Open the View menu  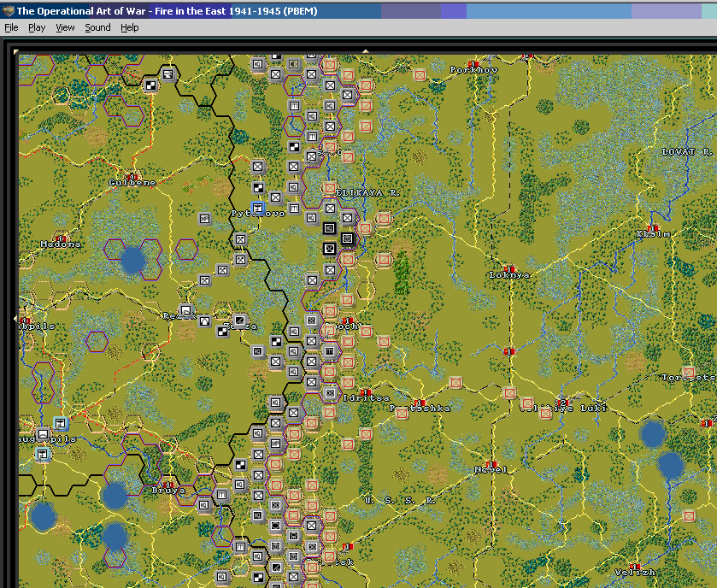(65, 27)
